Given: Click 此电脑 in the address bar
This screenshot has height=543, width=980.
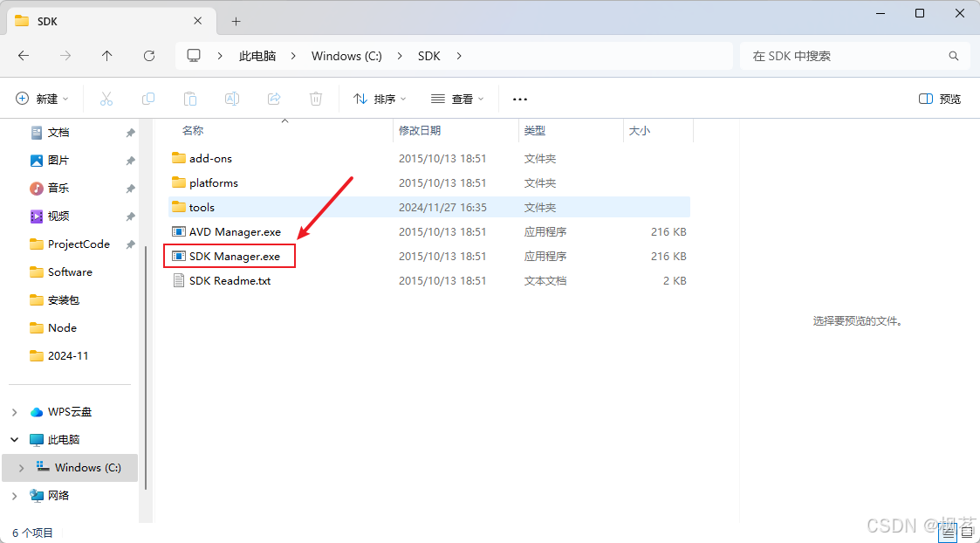Looking at the screenshot, I should [257, 56].
